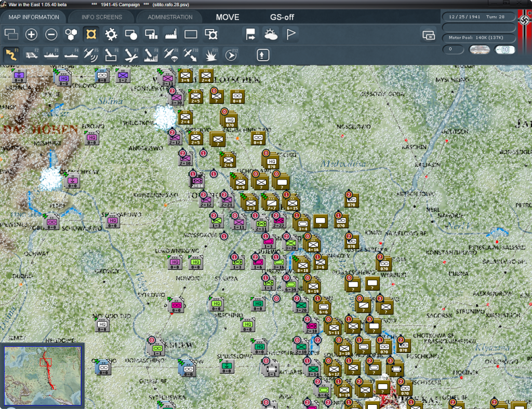Select the purple HQ unit near Seliharowo
Viewport: 532px width, 409px height.
(112, 221)
